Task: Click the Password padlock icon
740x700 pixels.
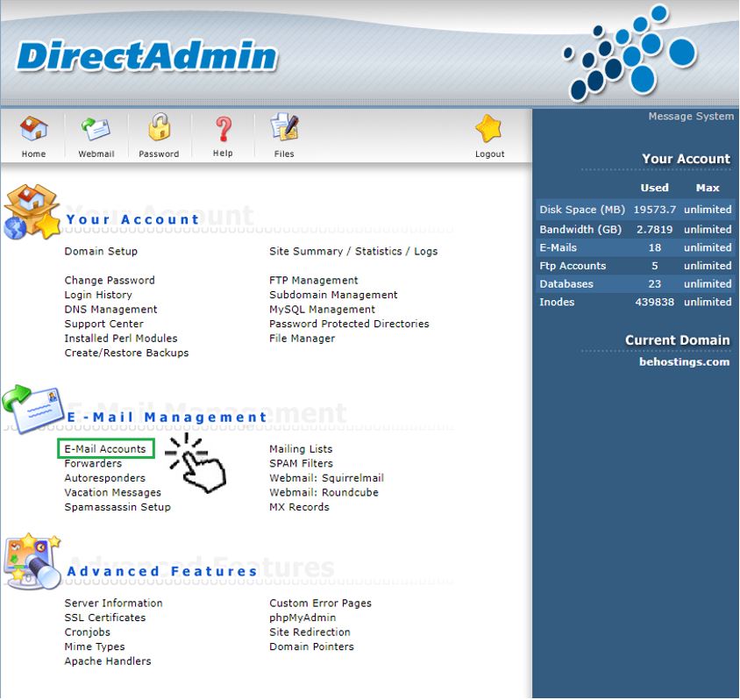Action: [x=159, y=127]
